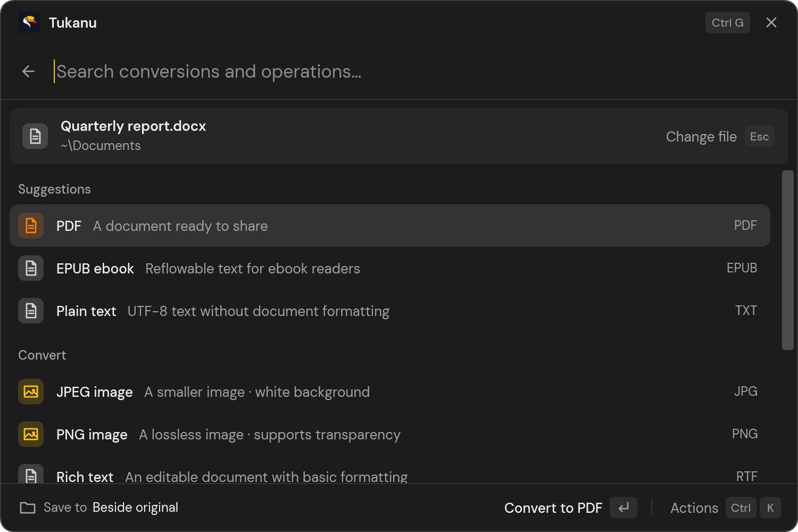
Task: Click the ~\Documents path text
Action: [101, 146]
